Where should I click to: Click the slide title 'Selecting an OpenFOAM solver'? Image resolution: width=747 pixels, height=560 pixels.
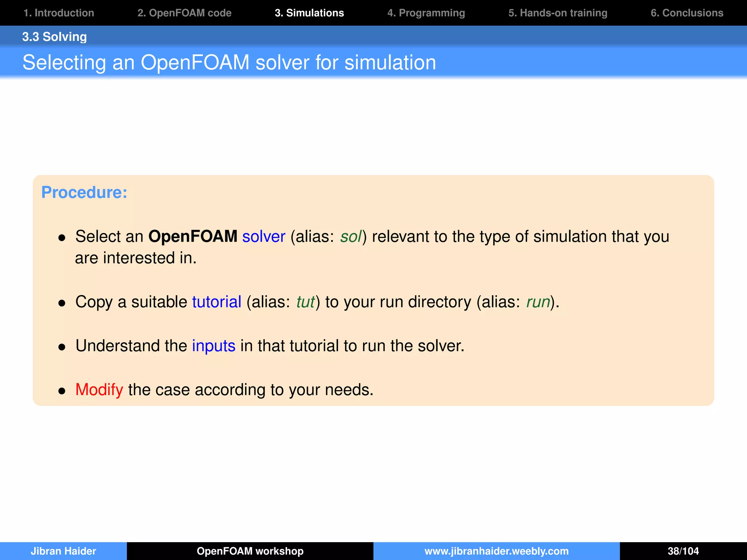(x=229, y=62)
